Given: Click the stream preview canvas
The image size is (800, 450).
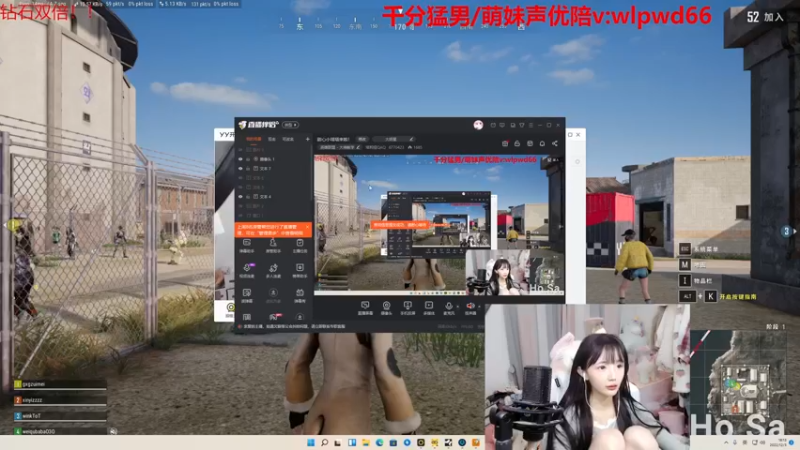Looking at the screenshot, I should tap(439, 224).
